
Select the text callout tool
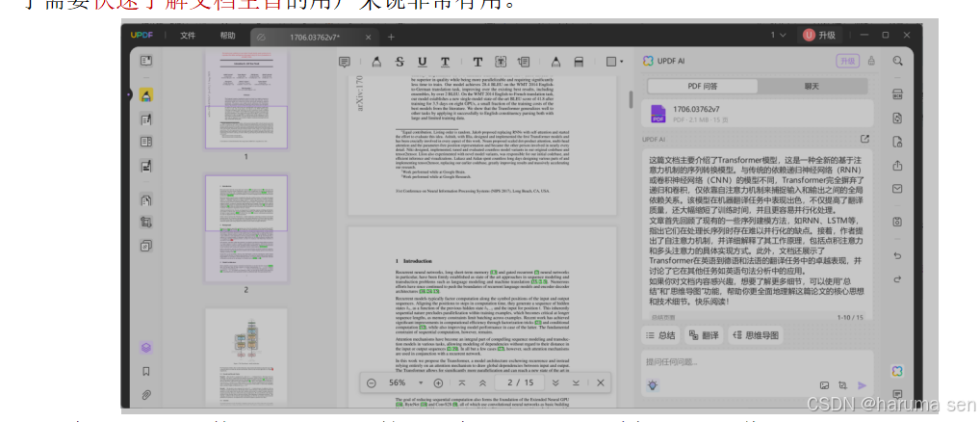point(524,62)
